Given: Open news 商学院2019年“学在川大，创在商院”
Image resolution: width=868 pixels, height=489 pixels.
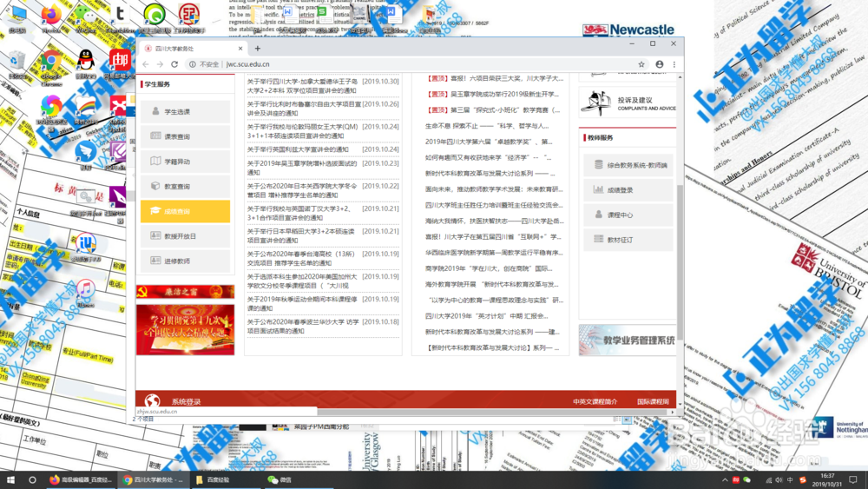Looking at the screenshot, I should click(490, 268).
